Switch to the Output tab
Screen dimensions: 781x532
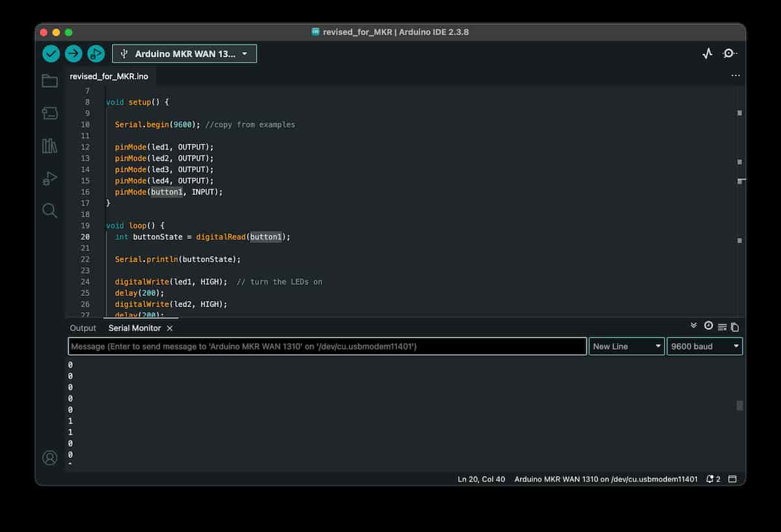point(83,328)
